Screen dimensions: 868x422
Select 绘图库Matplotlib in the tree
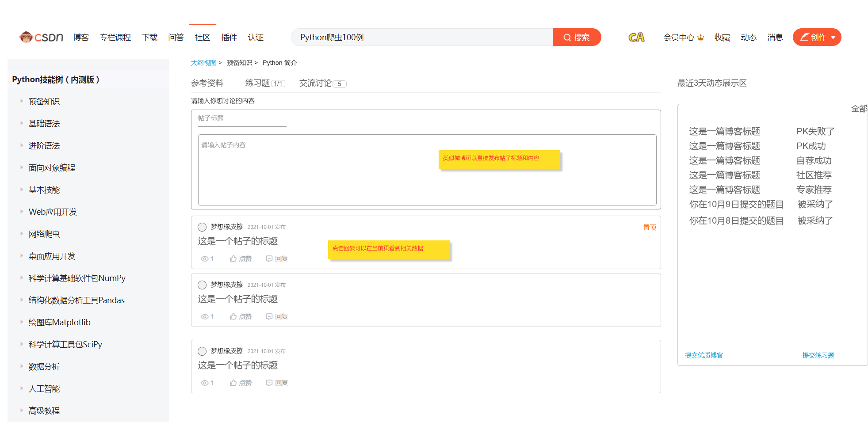tap(59, 323)
